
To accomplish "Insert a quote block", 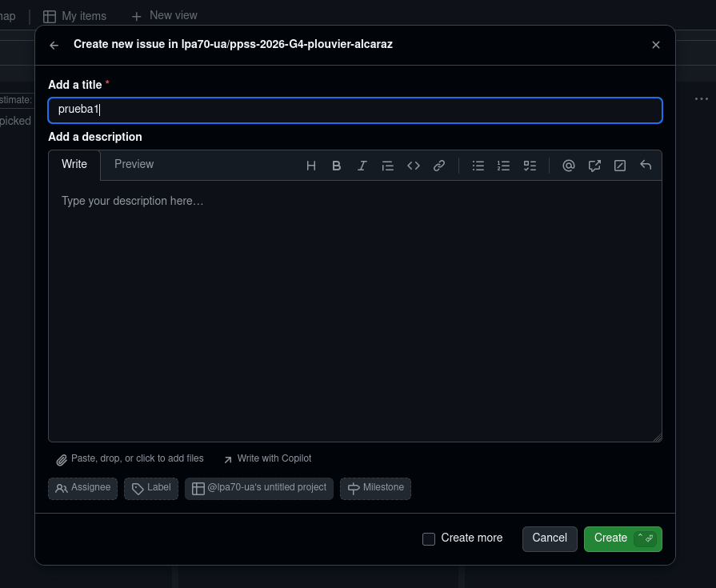I will click(388, 166).
